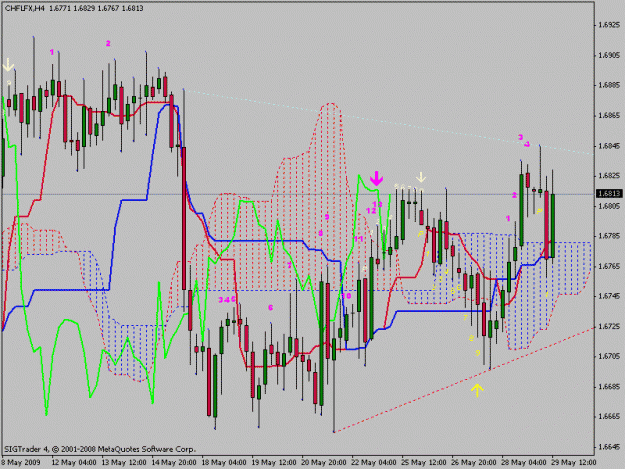Image resolution: width=625 pixels, height=469 pixels.
Task: Click the 14 May 20:00 time label
Action: tap(174, 462)
